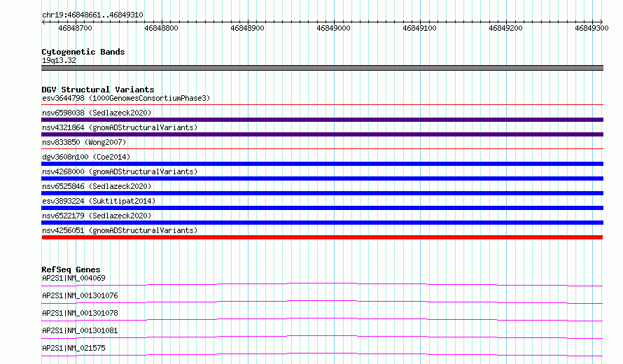Click ruler position 46848800

[161, 28]
